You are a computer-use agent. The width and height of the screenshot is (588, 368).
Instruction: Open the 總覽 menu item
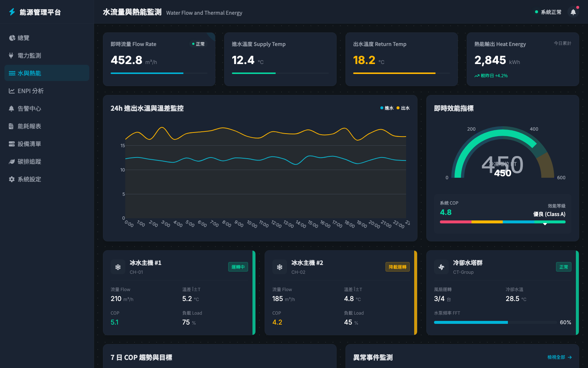pos(47,38)
